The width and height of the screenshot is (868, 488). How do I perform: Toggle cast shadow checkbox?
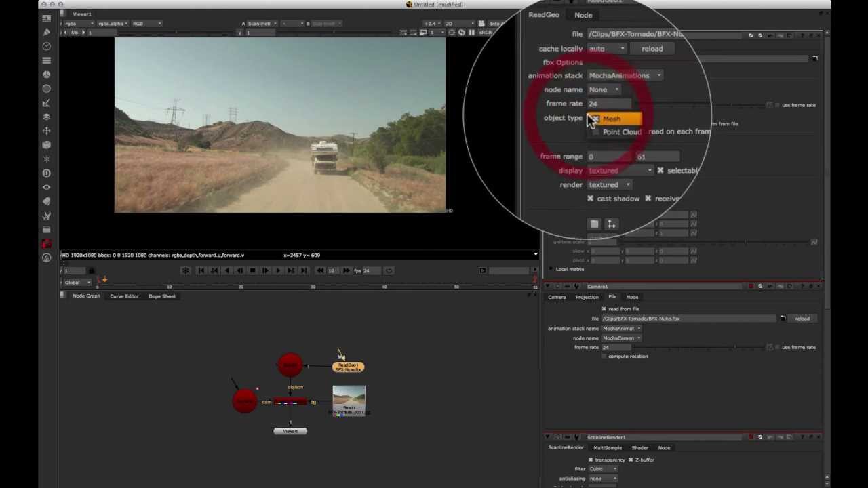(590, 199)
